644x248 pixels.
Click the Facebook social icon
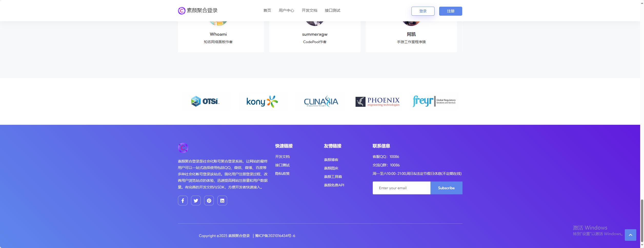click(x=183, y=201)
